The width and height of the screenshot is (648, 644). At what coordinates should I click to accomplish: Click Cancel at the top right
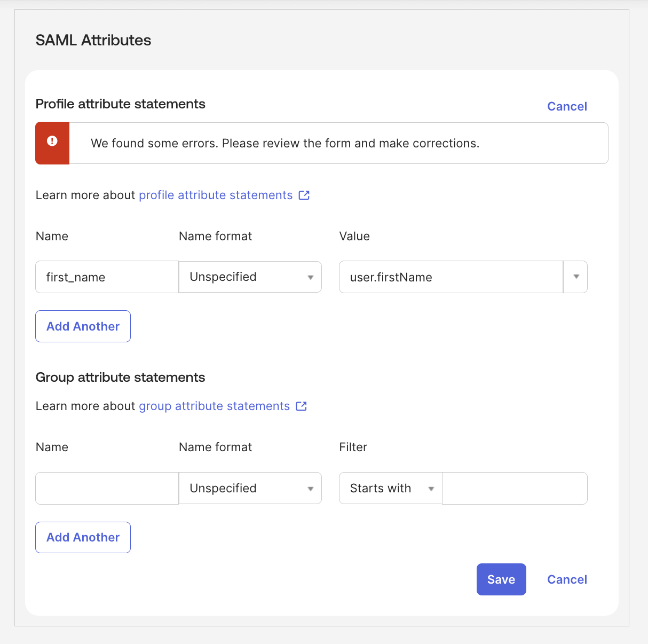(566, 106)
